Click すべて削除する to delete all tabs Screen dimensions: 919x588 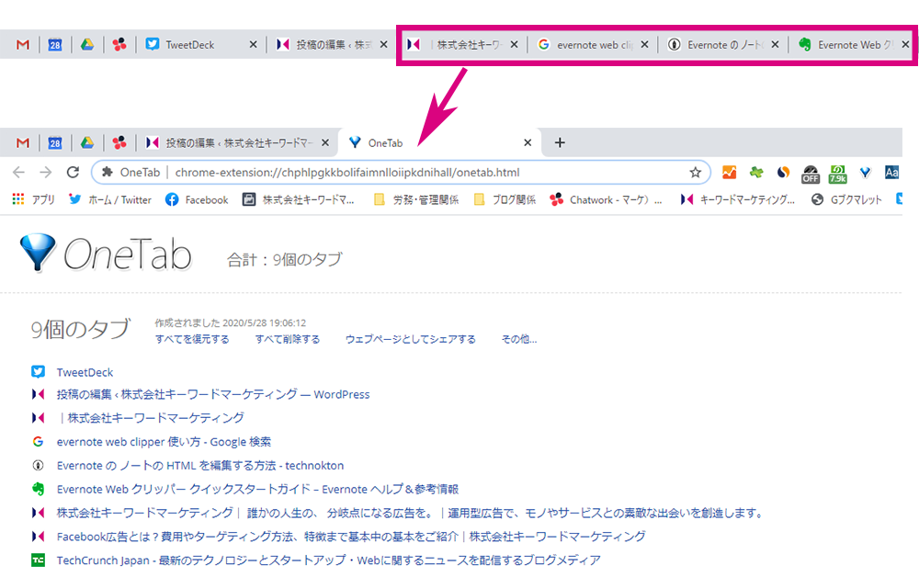tap(288, 339)
